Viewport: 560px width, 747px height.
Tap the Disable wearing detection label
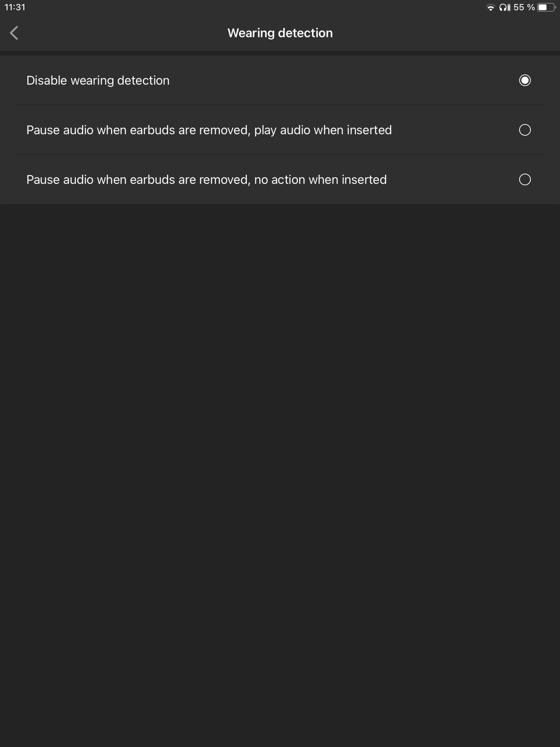[98, 80]
